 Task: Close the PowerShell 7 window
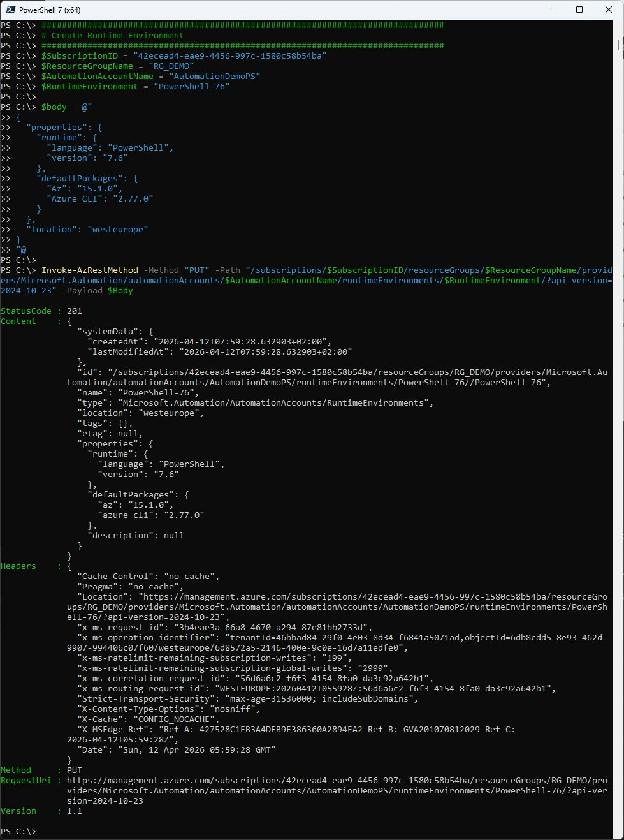point(608,10)
